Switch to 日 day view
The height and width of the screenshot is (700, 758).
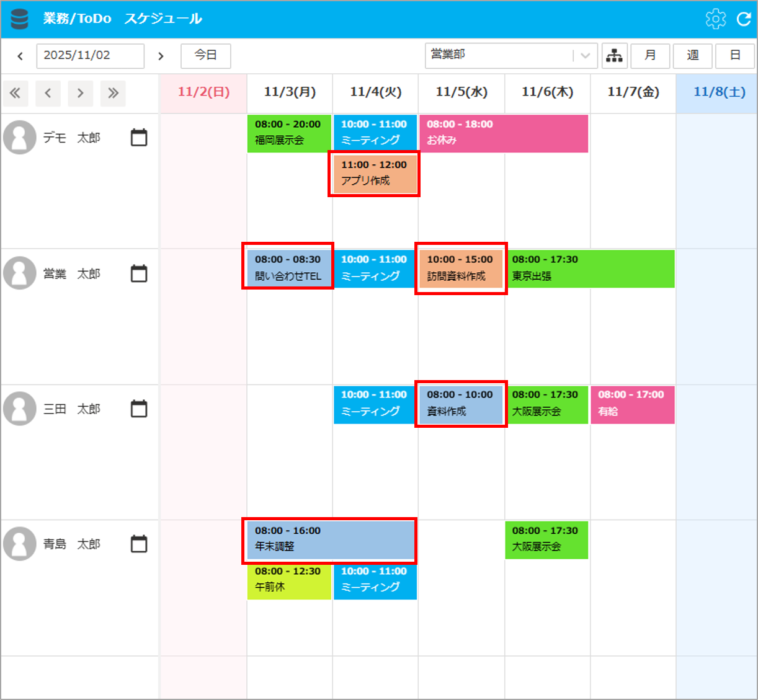coord(735,56)
